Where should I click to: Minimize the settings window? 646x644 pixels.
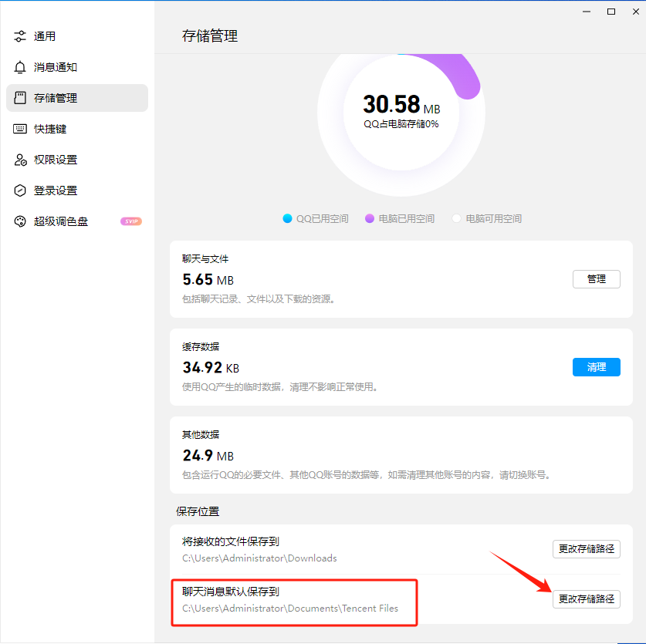coord(589,12)
